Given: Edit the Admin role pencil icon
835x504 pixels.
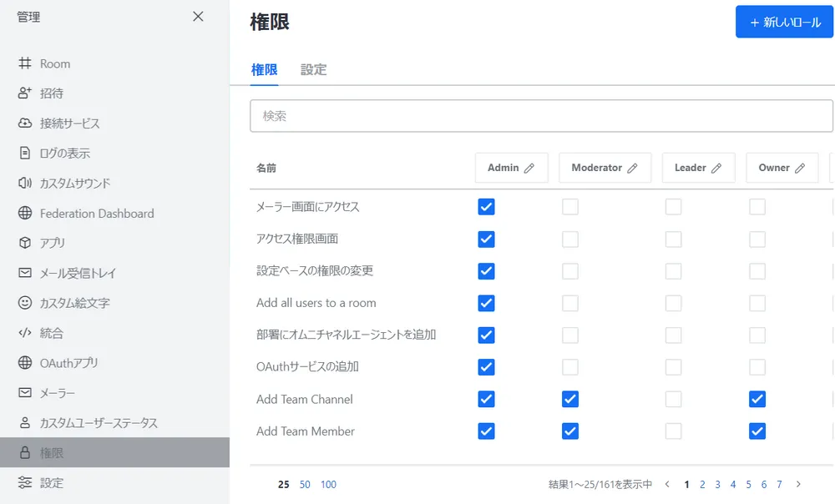Looking at the screenshot, I should tap(529, 169).
